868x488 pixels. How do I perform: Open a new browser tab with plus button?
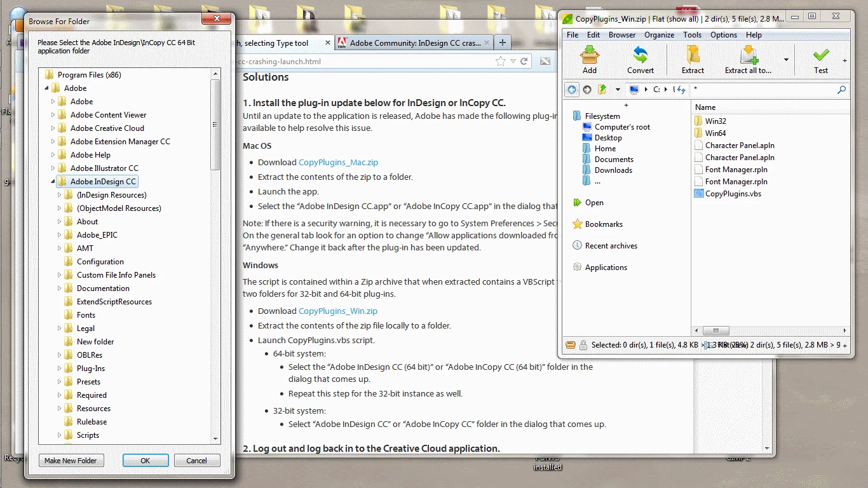(x=502, y=43)
